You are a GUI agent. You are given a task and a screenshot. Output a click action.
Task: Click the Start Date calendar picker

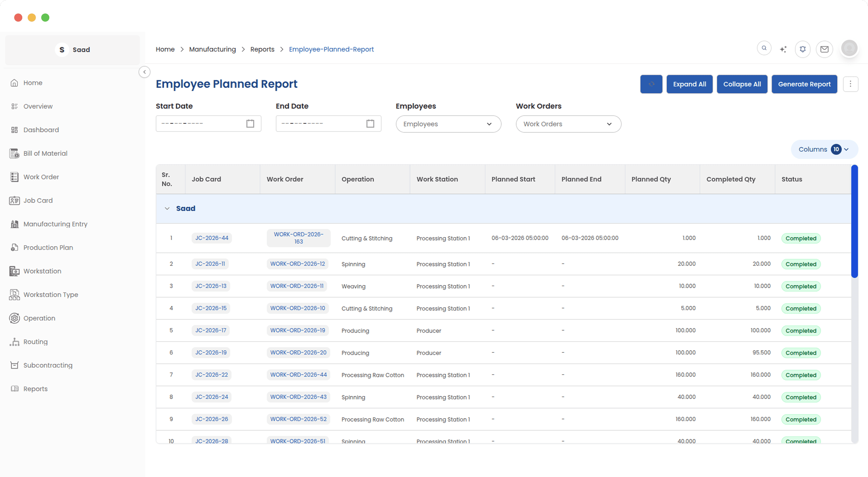[x=250, y=123]
